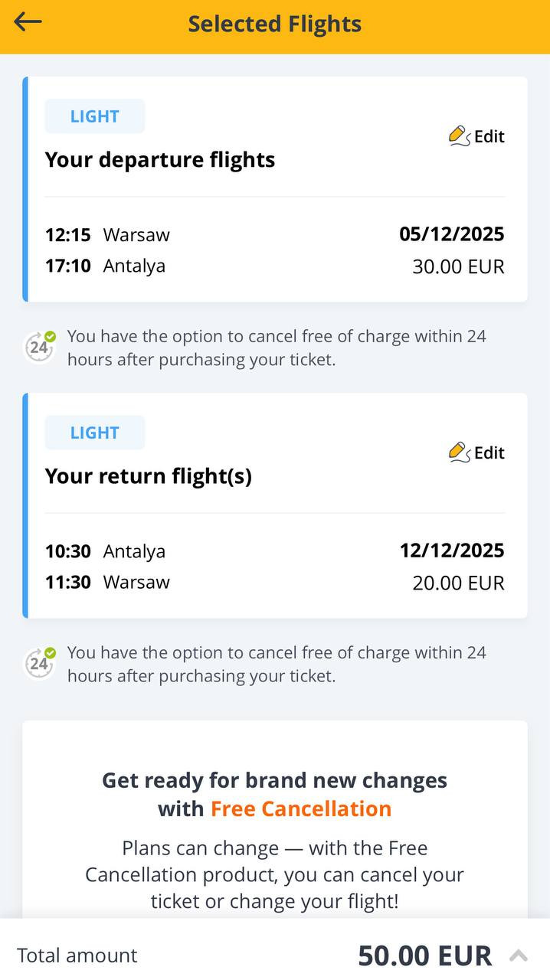Tap the Your departure flights heading
The image size is (550, 980).
(159, 159)
